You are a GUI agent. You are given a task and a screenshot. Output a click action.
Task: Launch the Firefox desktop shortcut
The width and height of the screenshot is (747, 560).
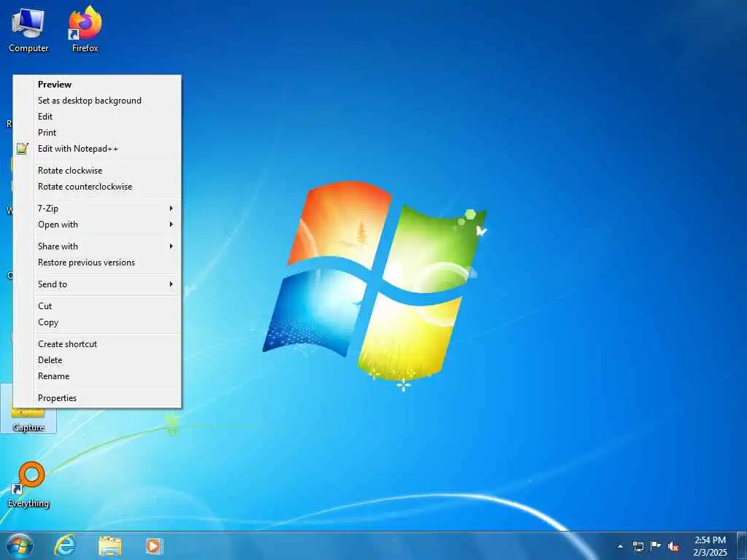pos(85,29)
